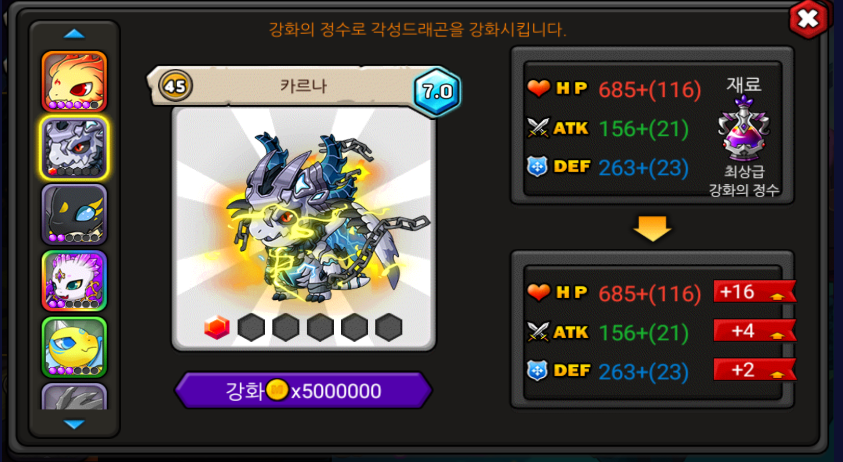Choose the black dragon with yellow markings

(74, 214)
